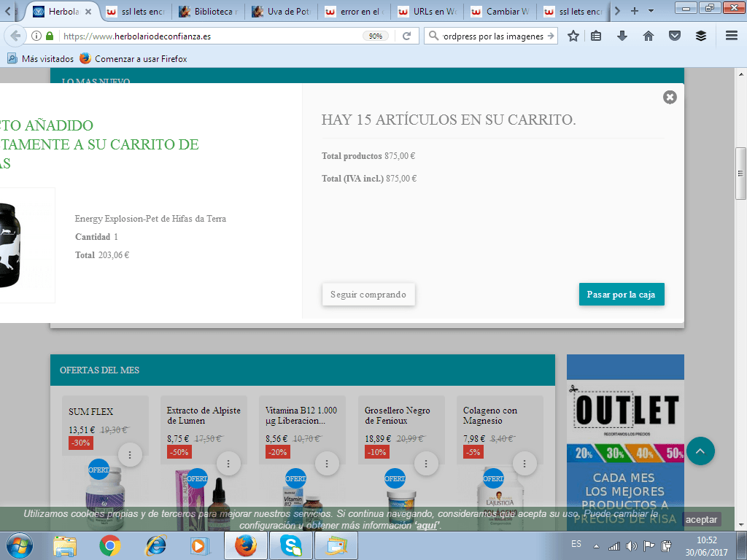Open the Windows Start menu
Screen dimensions: 747x560
click(19, 545)
